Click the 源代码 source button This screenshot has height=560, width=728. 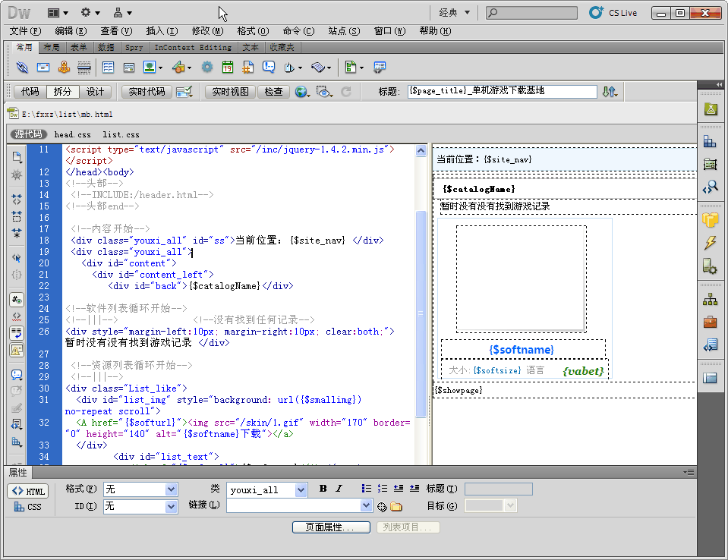point(28,134)
